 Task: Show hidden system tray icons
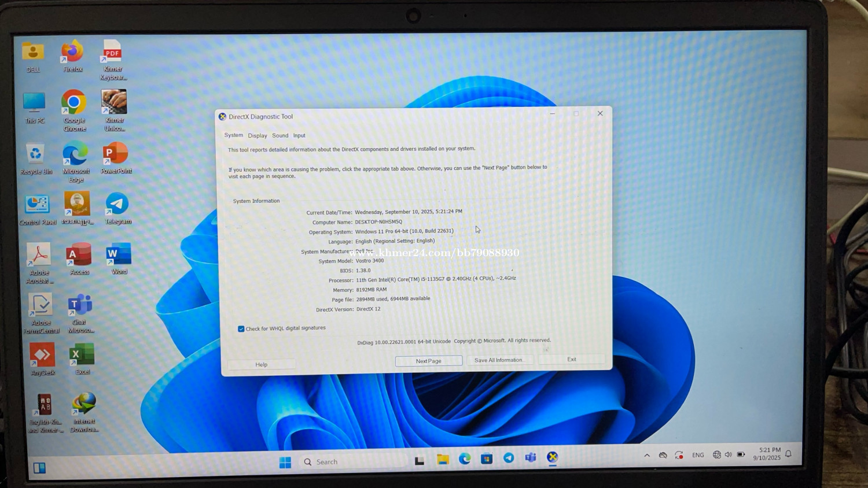pos(647,456)
